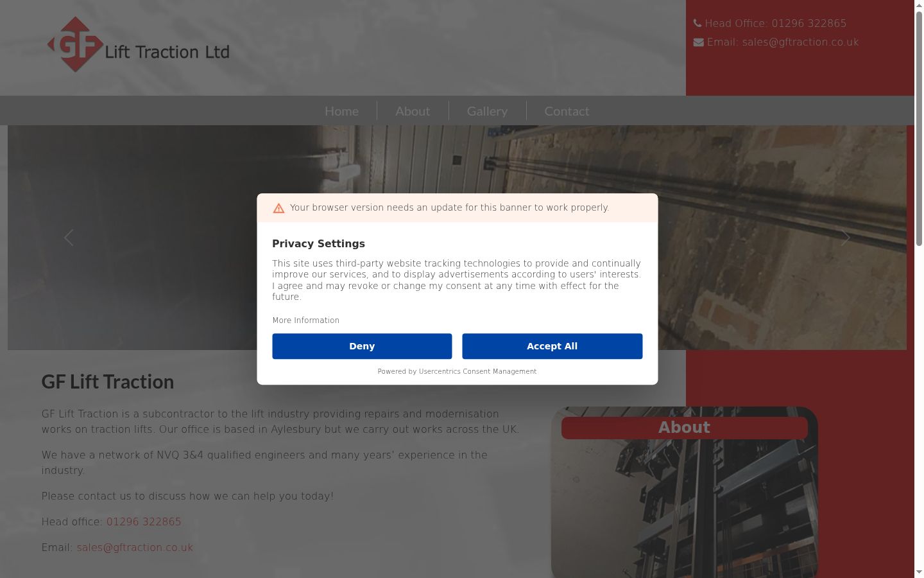Go to previous carousel slide arrow

(x=69, y=238)
